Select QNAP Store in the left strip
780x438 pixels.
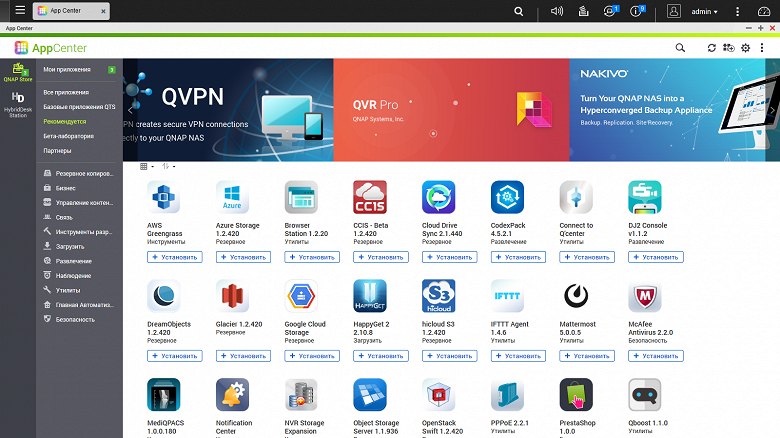point(18,72)
